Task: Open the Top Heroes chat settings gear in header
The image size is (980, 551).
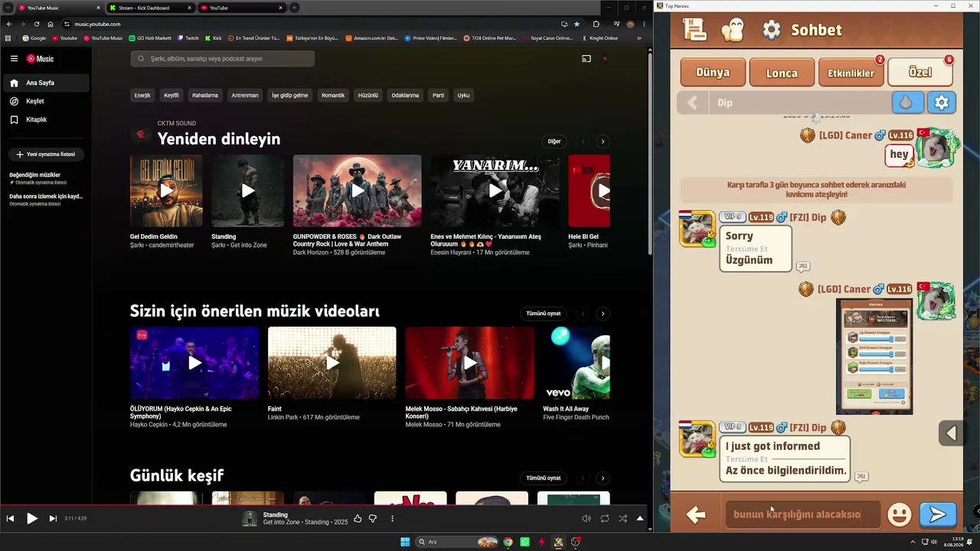Action: click(772, 30)
